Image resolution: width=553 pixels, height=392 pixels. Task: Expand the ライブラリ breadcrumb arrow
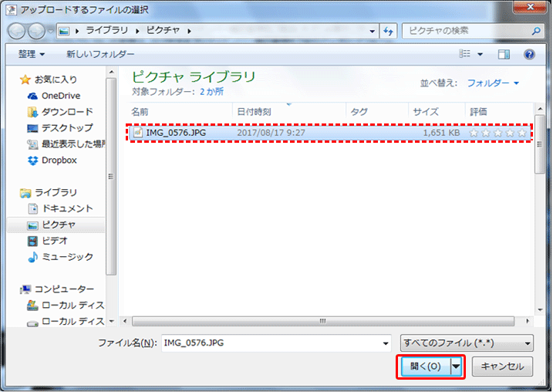click(x=137, y=31)
